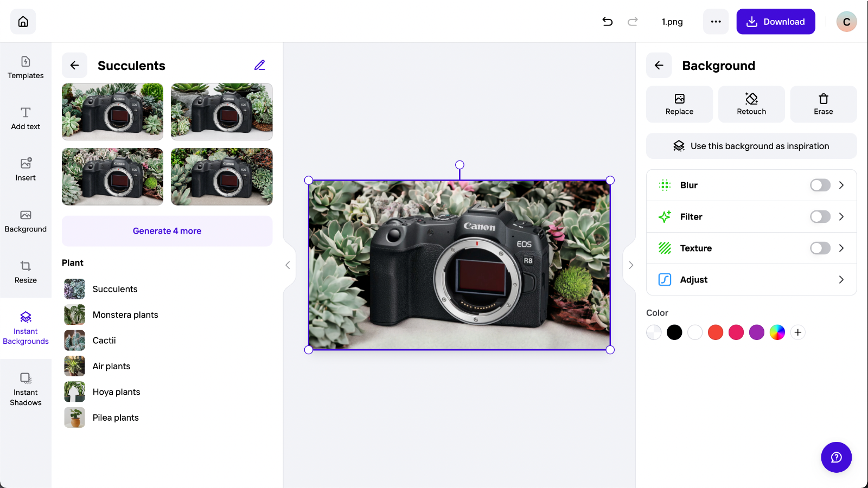868x488 pixels.
Task: Click the Retouch background tool
Action: (x=751, y=104)
